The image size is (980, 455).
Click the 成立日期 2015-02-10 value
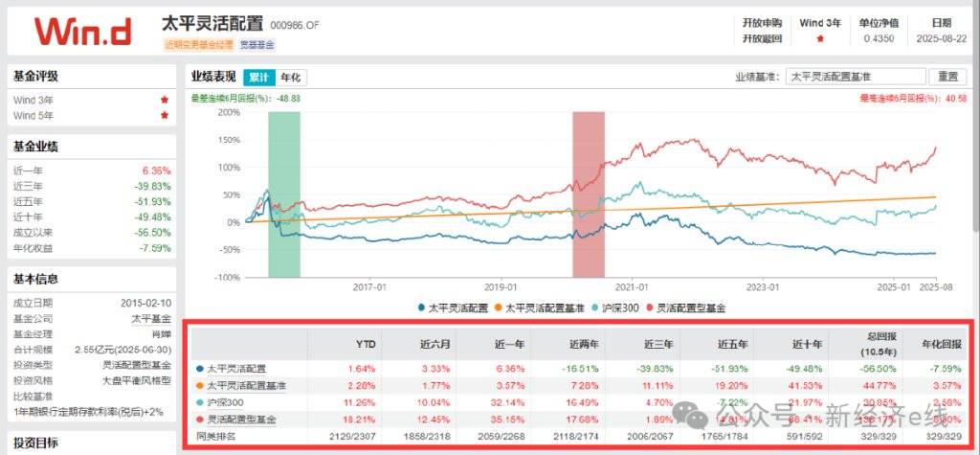point(146,304)
